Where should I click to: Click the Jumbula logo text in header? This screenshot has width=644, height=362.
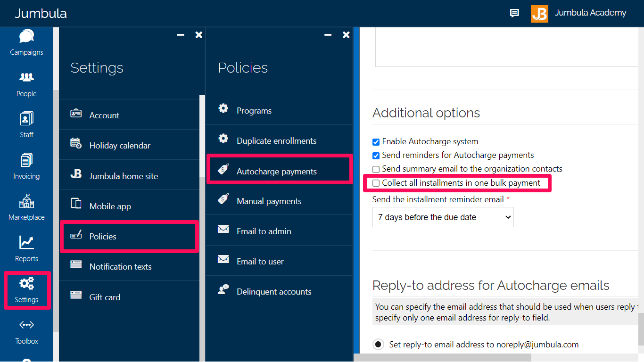point(41,13)
